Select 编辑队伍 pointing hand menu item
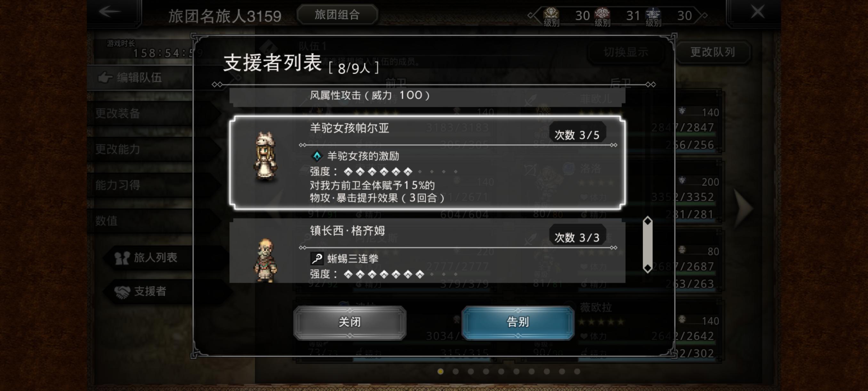Viewport: 868px width, 391px height. pyautogui.click(x=130, y=78)
